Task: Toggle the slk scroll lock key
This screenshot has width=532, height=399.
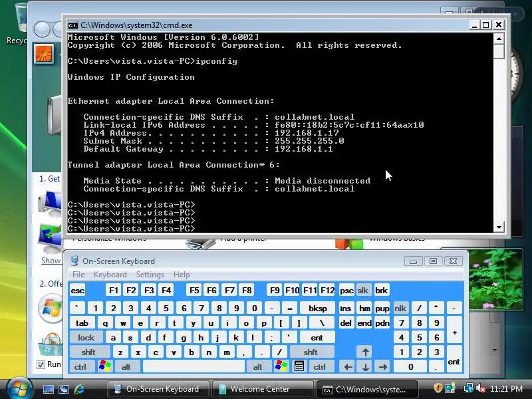Action: point(362,291)
